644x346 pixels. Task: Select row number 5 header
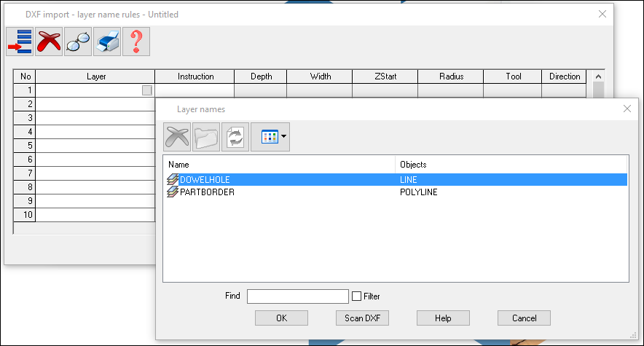coord(25,146)
